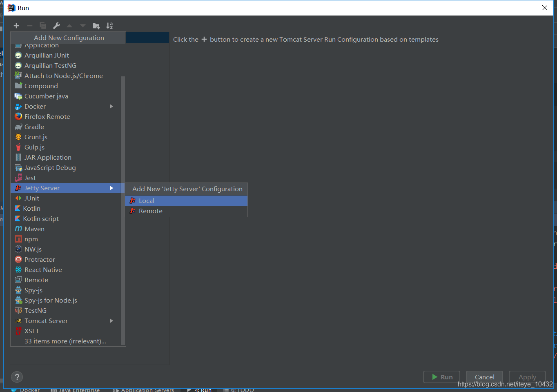557x392 pixels.
Task: Click the move down arrow icon
Action: click(x=83, y=26)
